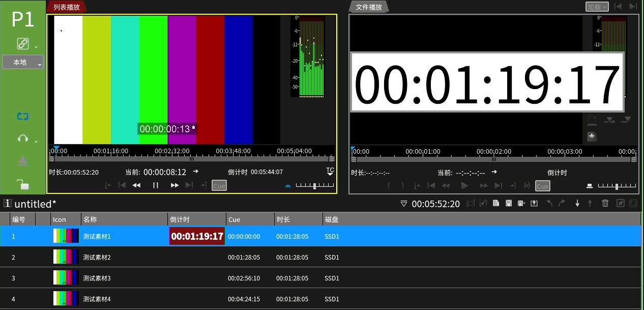Click previous item icon beside 加载
Screen dimensions: 644x310
[618, 7]
